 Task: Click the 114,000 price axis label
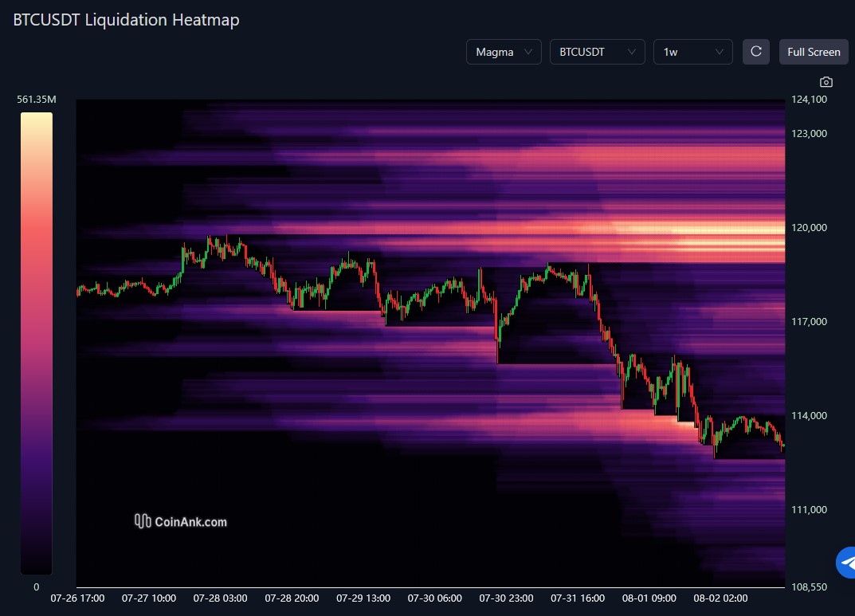pos(810,416)
